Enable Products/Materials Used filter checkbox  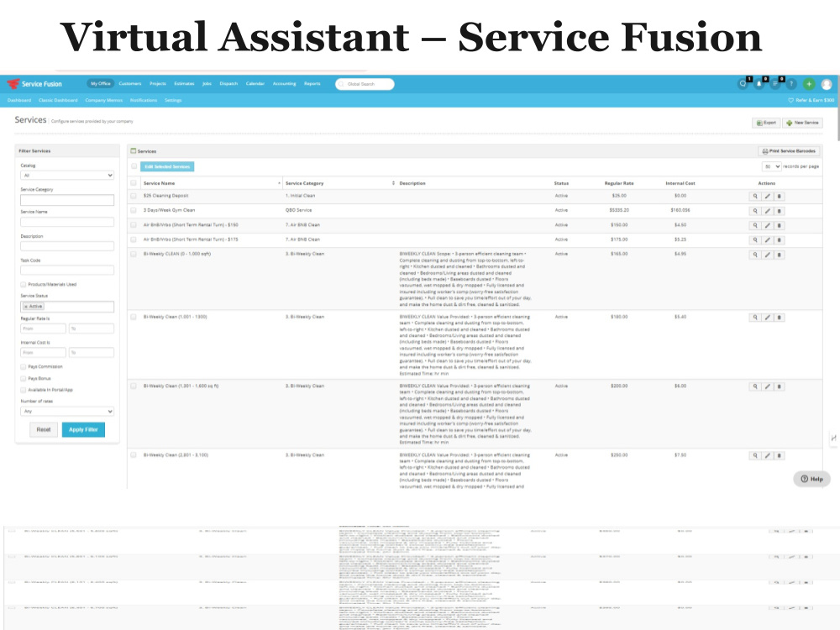[x=23, y=285]
